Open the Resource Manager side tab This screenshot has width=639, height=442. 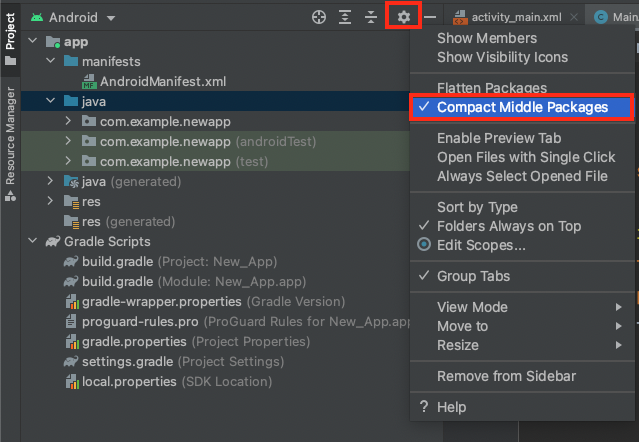click(10, 143)
